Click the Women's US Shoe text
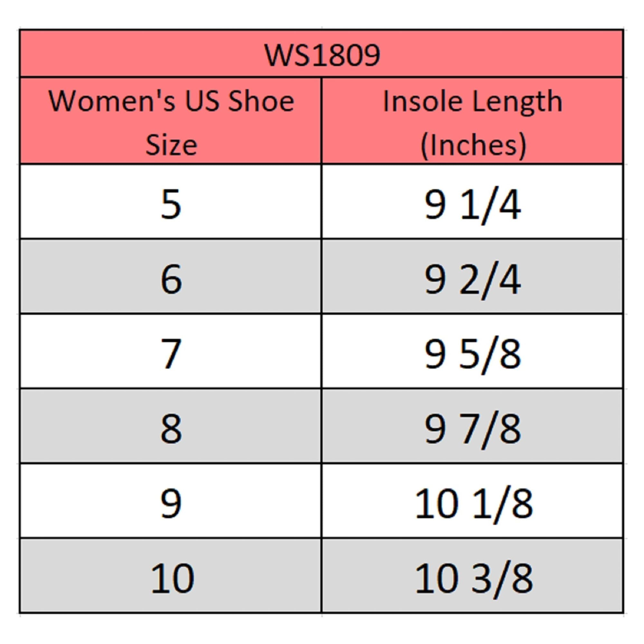 (171, 101)
